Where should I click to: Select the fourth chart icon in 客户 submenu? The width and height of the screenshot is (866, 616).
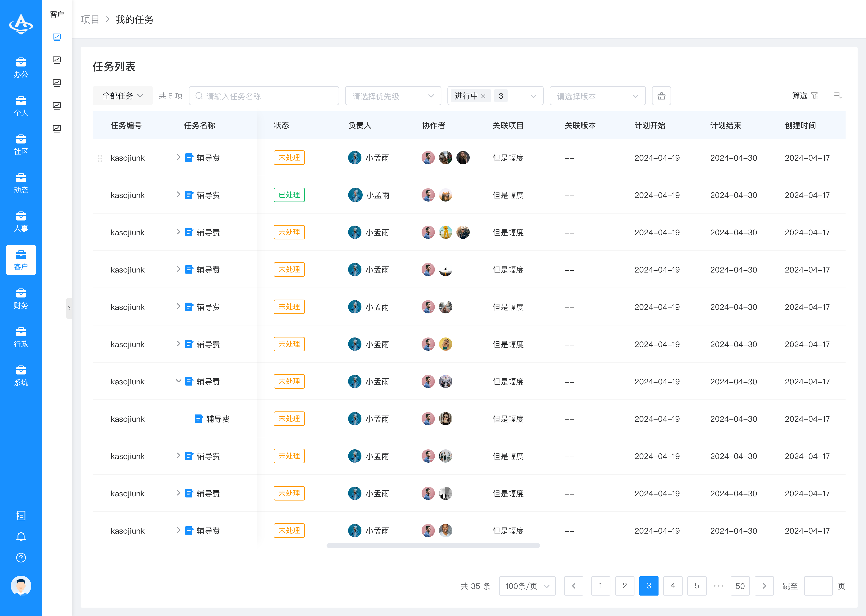tap(57, 106)
